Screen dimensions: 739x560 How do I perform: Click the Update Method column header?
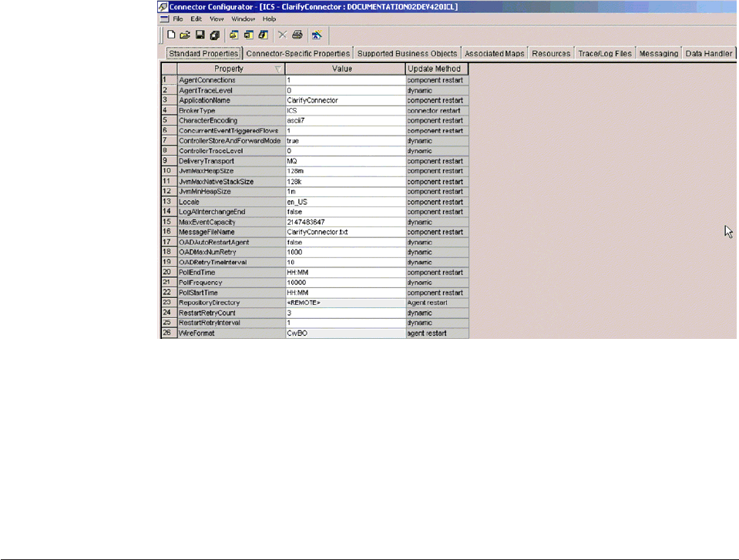point(437,69)
